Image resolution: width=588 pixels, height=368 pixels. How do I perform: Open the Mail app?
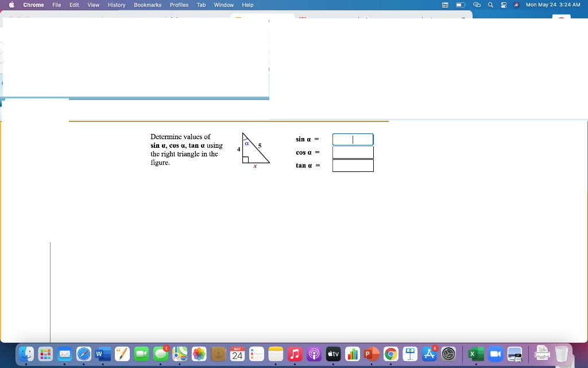pos(64,354)
